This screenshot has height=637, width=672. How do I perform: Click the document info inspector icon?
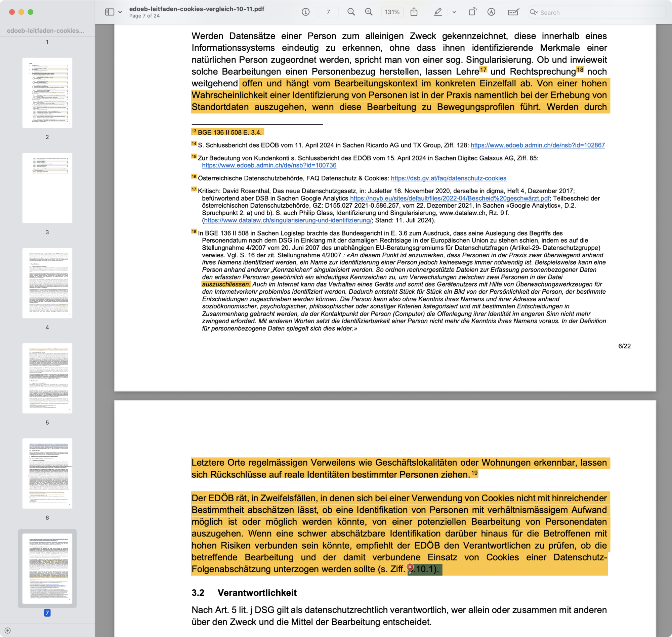[305, 12]
